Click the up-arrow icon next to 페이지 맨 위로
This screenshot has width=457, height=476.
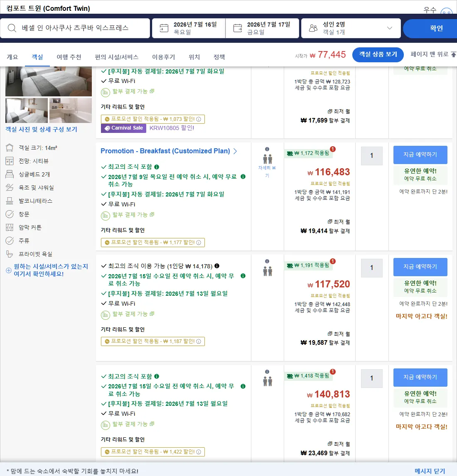click(454, 54)
